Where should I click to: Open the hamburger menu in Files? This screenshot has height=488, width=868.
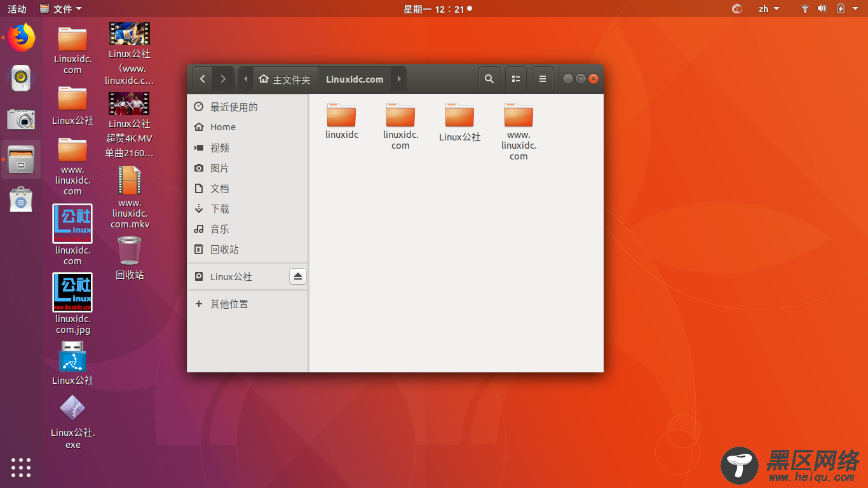[x=543, y=79]
